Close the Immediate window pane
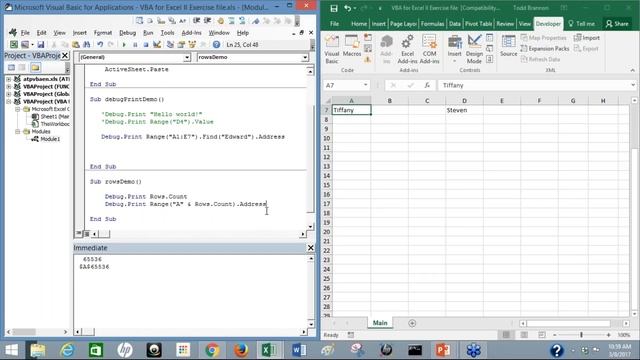The width and height of the screenshot is (640, 360). pyautogui.click(x=311, y=248)
